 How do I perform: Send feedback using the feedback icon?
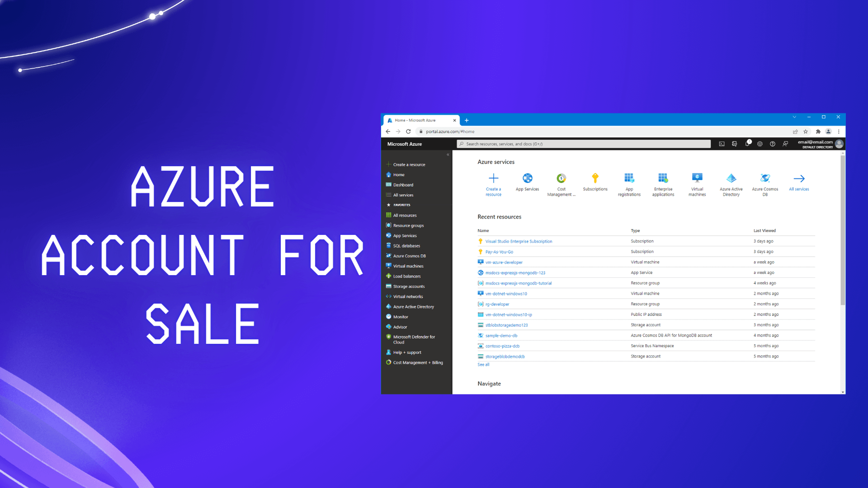tap(785, 144)
